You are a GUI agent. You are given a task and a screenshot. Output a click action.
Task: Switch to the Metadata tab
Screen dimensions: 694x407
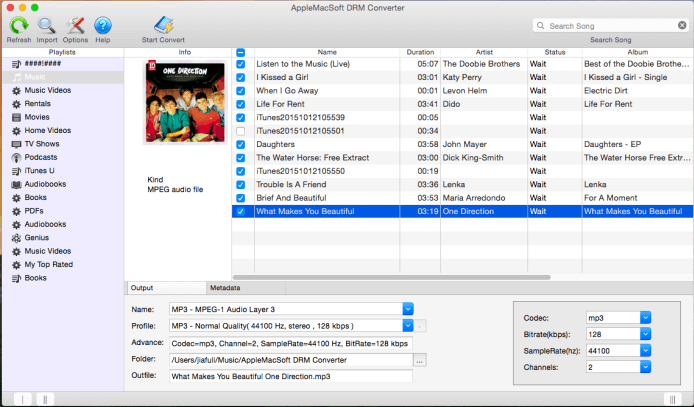coord(210,288)
